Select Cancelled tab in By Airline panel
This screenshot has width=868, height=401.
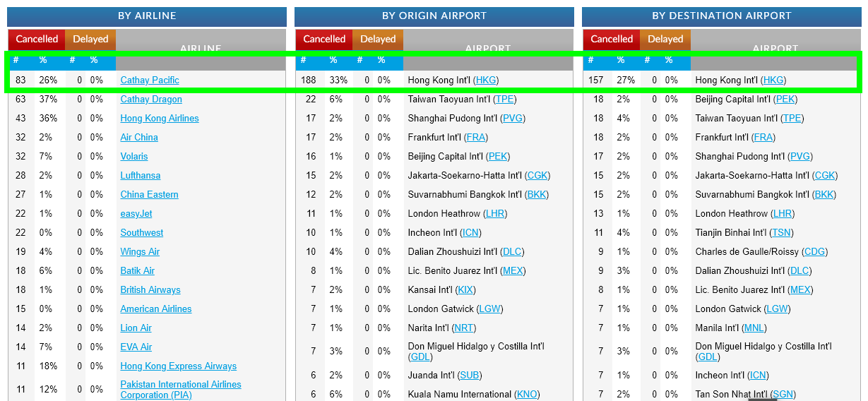click(37, 40)
